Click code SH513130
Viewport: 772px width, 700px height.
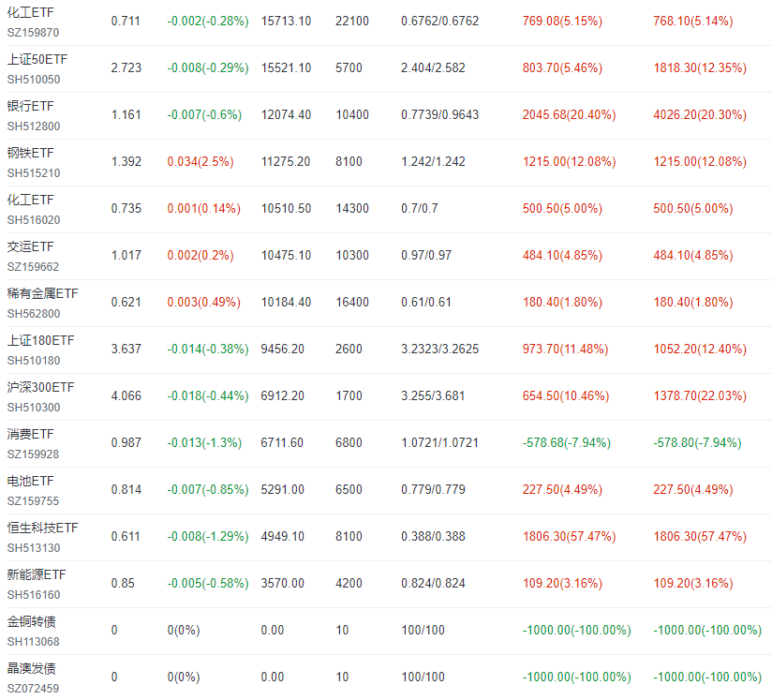[34, 548]
